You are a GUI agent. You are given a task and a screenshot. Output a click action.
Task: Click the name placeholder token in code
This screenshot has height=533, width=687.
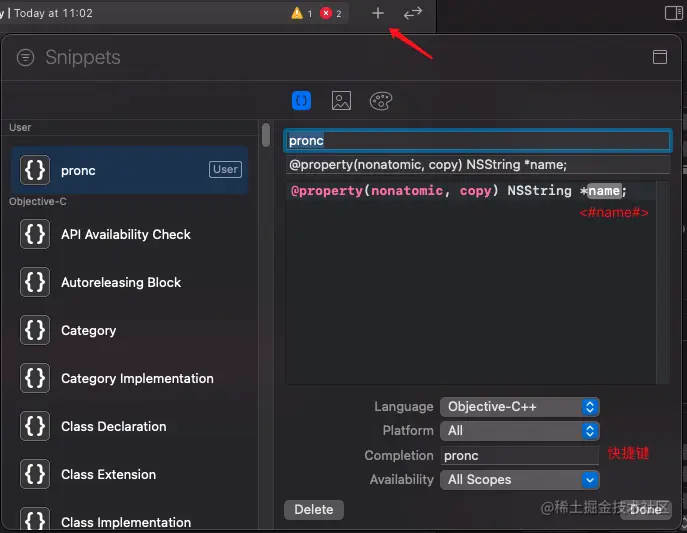click(604, 191)
